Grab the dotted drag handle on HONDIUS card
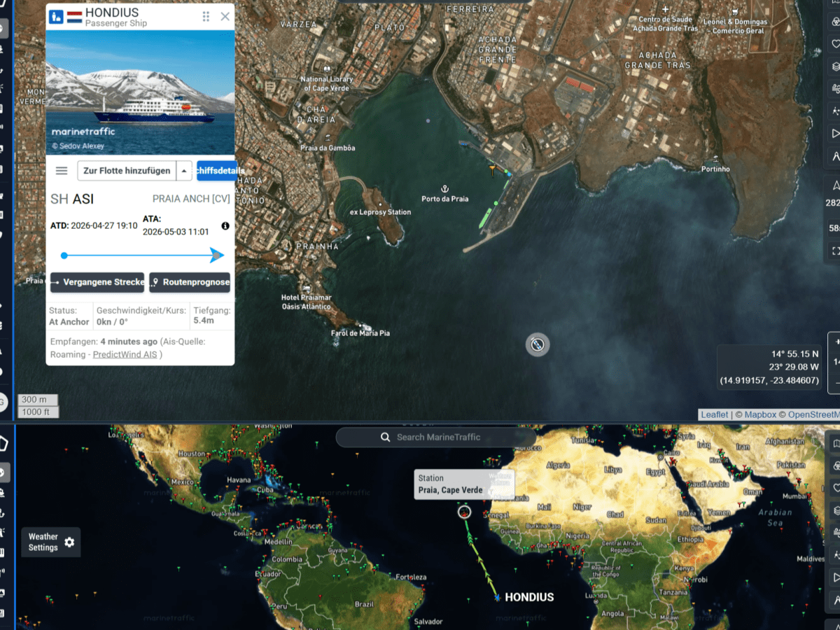 coord(206,16)
